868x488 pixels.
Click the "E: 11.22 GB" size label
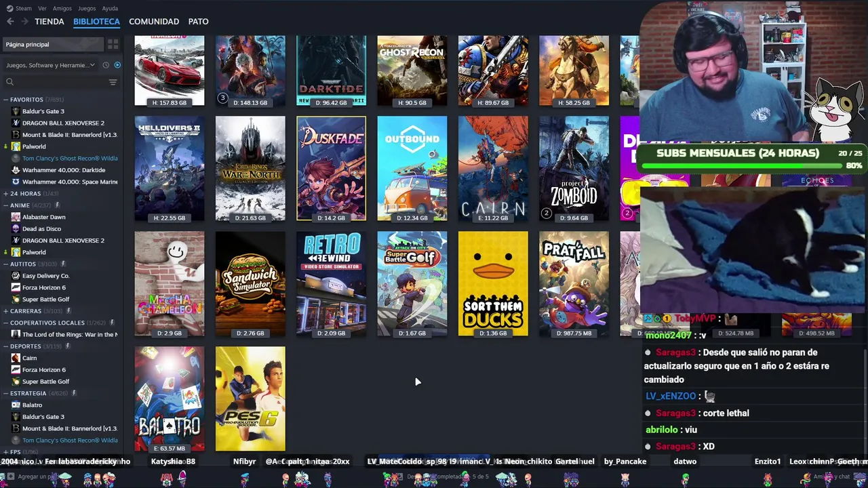493,218
